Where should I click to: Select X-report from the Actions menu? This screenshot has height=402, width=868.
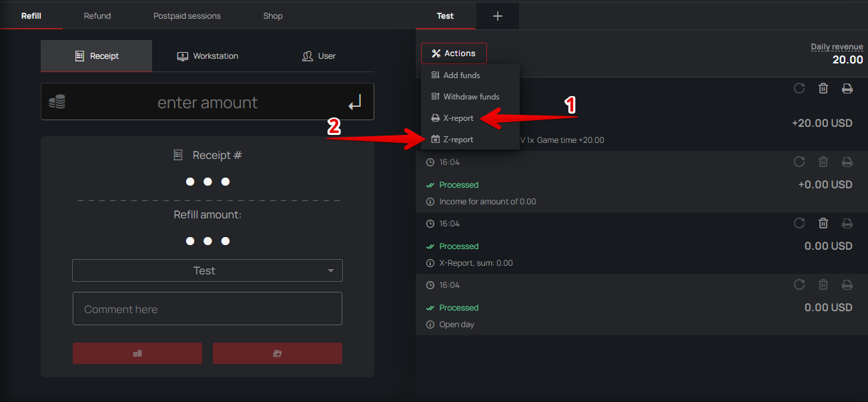(458, 118)
